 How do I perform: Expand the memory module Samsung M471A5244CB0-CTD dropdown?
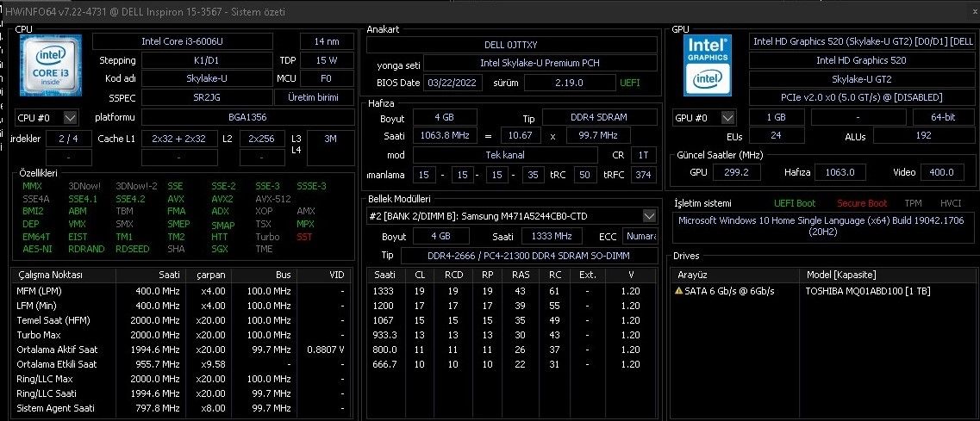(649, 216)
